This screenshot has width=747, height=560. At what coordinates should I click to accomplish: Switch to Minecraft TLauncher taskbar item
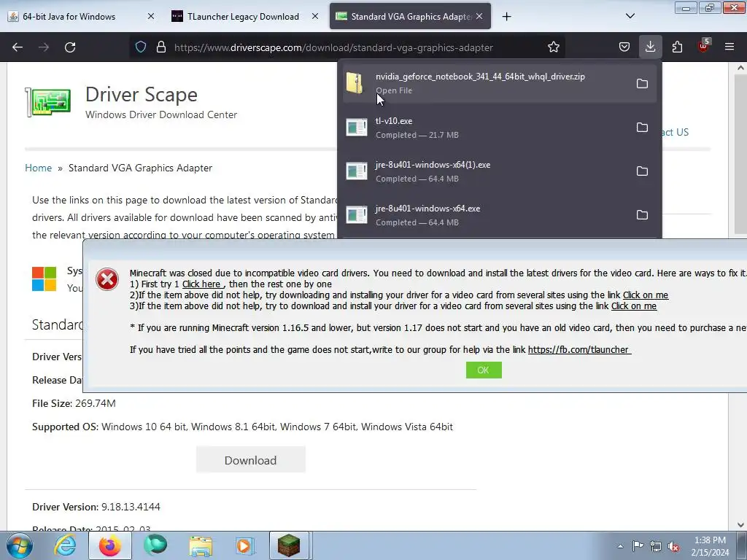click(289, 546)
